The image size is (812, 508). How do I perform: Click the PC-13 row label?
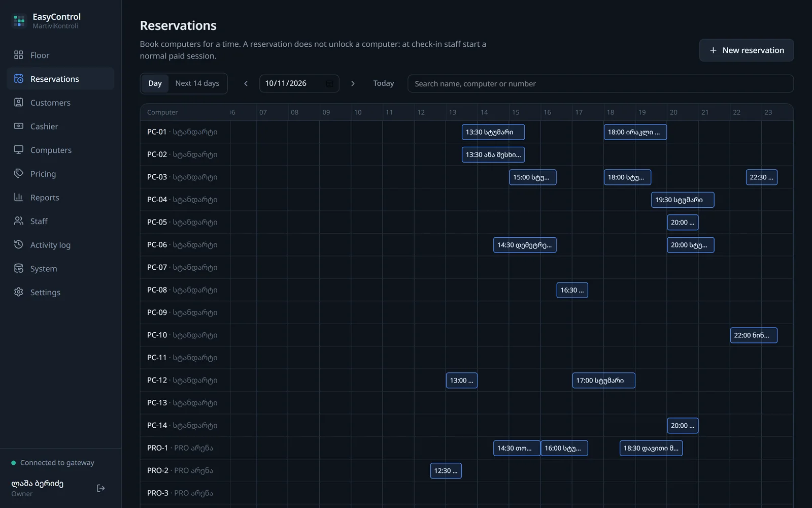(182, 403)
